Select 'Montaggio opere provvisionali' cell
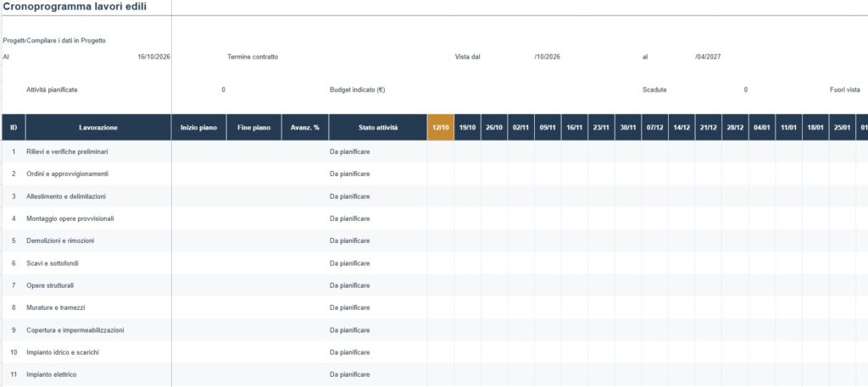868x387 pixels. point(98,218)
